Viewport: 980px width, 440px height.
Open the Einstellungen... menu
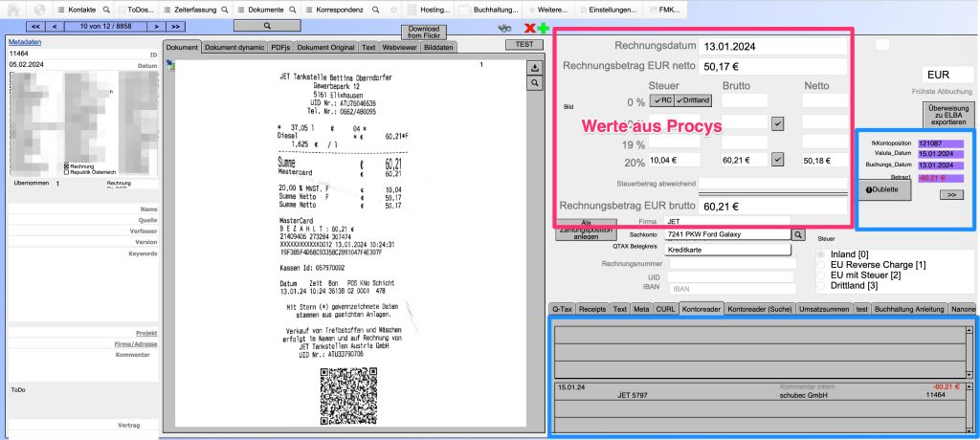(x=608, y=10)
